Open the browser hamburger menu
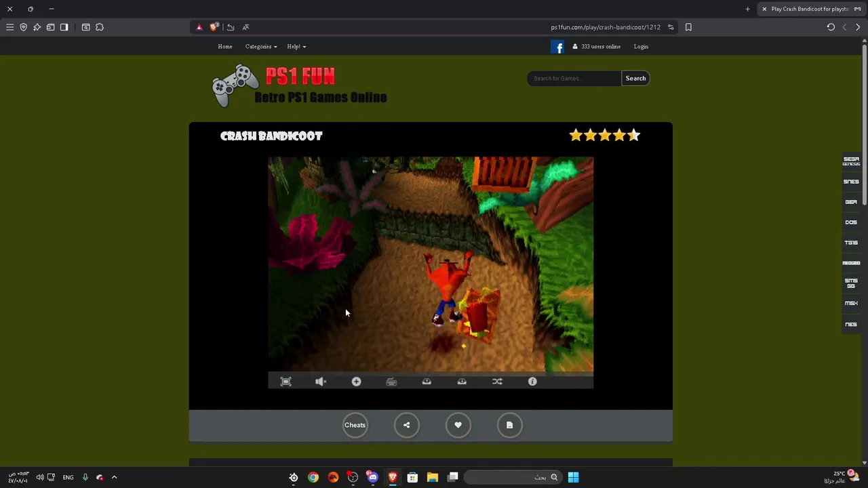 coord(9,27)
